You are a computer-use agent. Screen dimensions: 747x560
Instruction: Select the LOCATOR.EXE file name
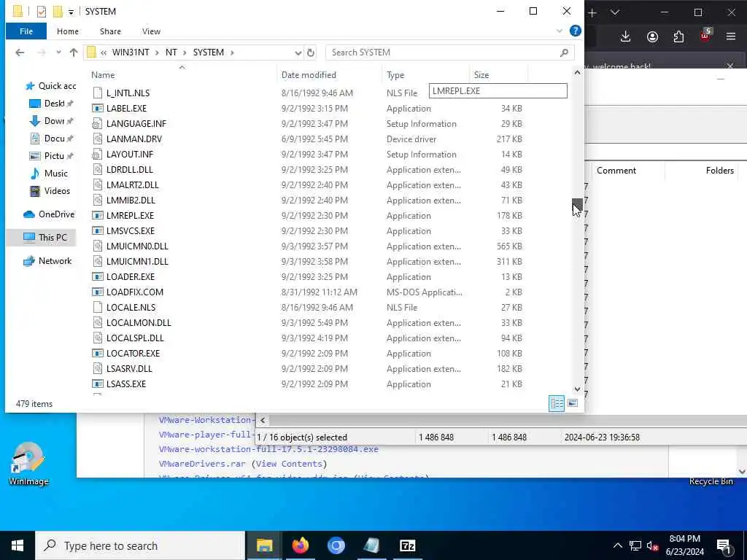click(x=133, y=354)
